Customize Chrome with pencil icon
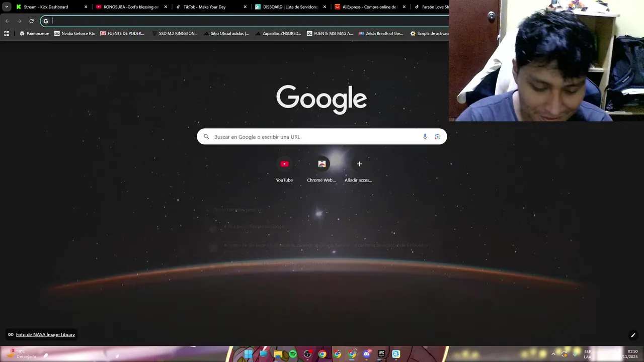644x362 pixels. (x=633, y=335)
